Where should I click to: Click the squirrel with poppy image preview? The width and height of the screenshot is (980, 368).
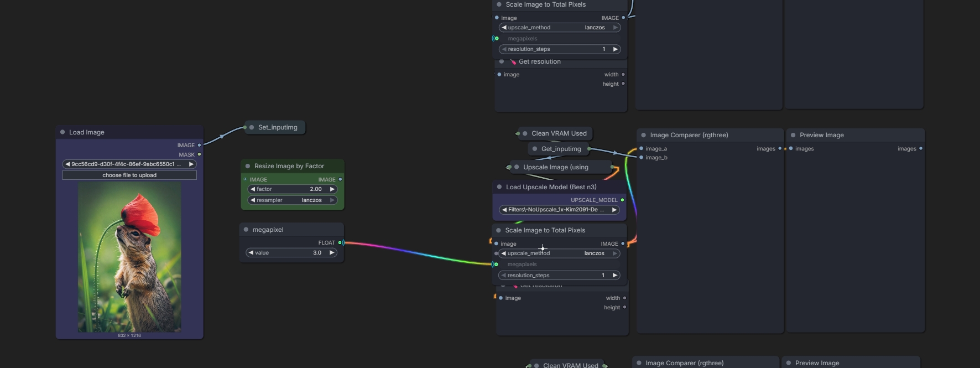[129, 257]
